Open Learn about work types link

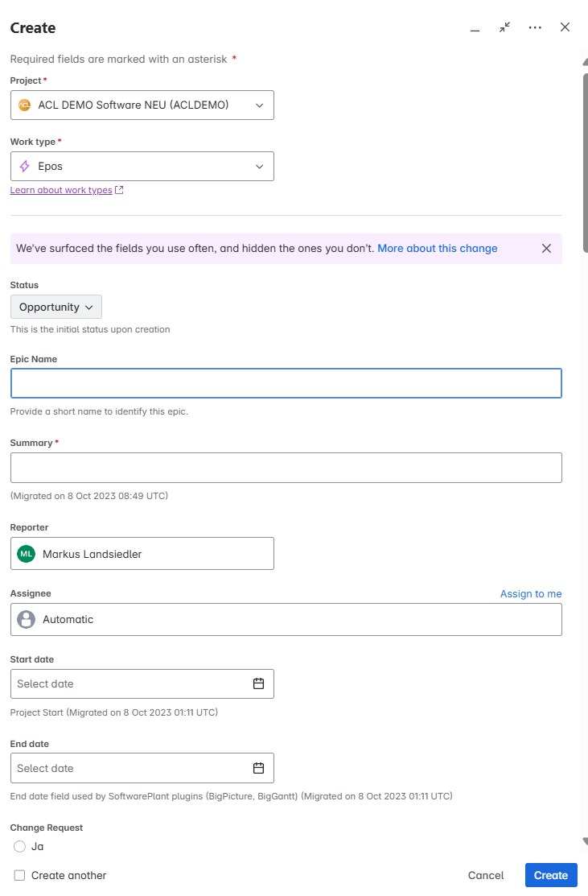[x=61, y=190]
